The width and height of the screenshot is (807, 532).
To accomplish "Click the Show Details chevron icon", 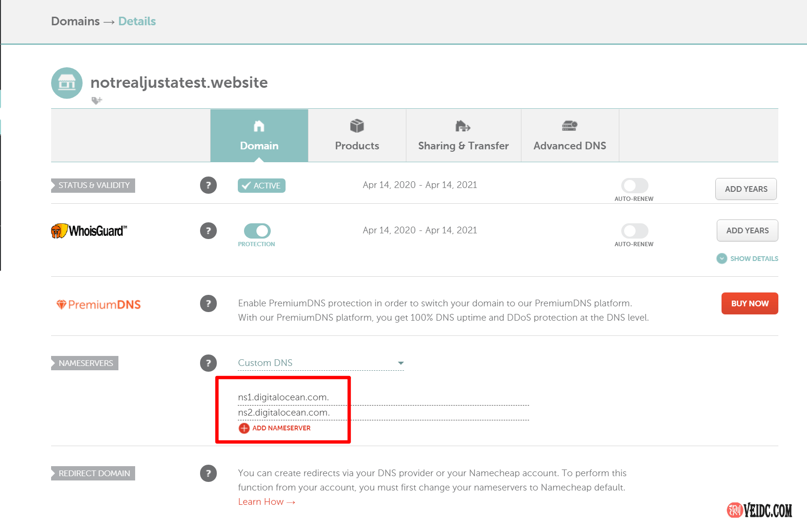I will 722,259.
